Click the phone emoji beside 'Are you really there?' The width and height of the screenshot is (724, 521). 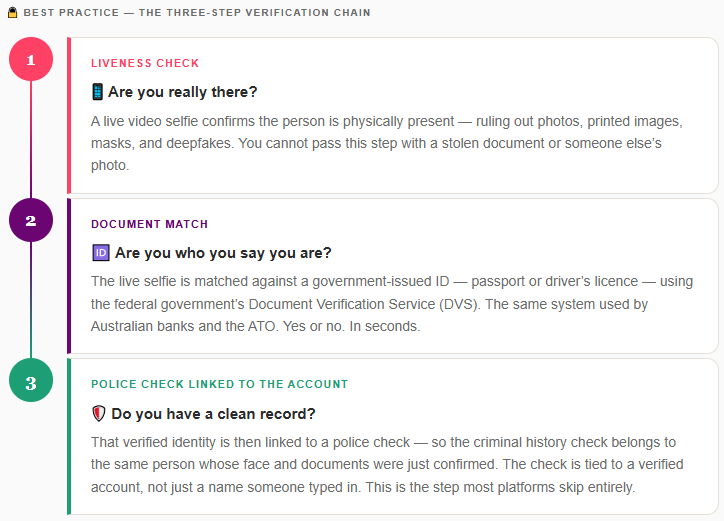[x=97, y=92]
